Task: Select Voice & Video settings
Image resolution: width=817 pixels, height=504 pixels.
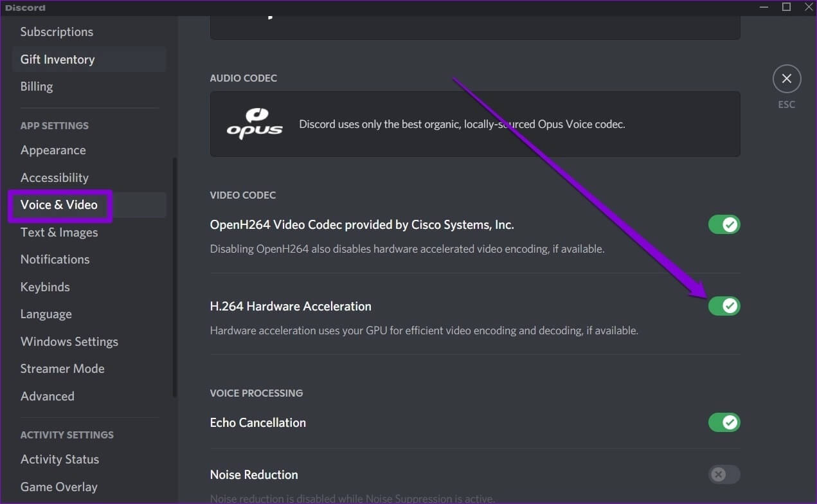Action: point(89,204)
